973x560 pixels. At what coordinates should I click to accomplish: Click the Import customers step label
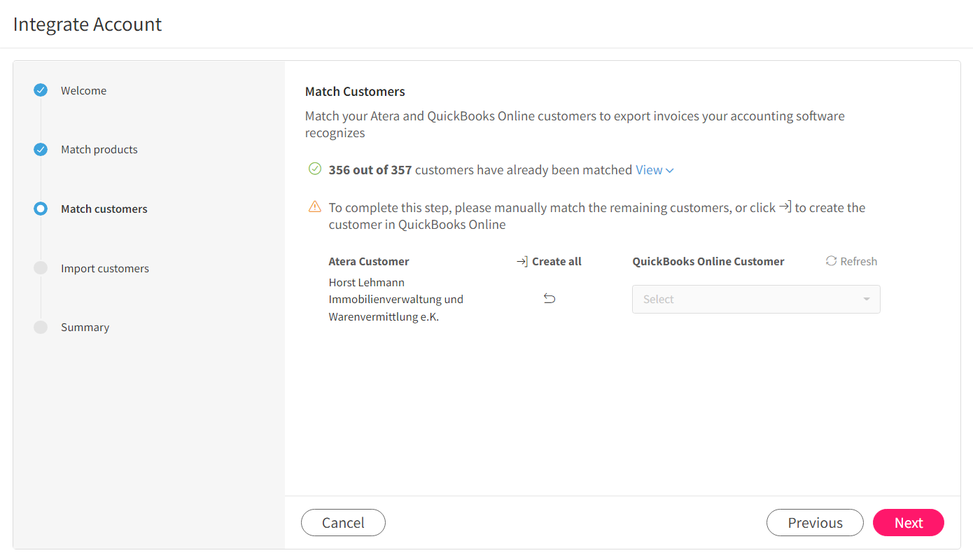[x=105, y=268]
